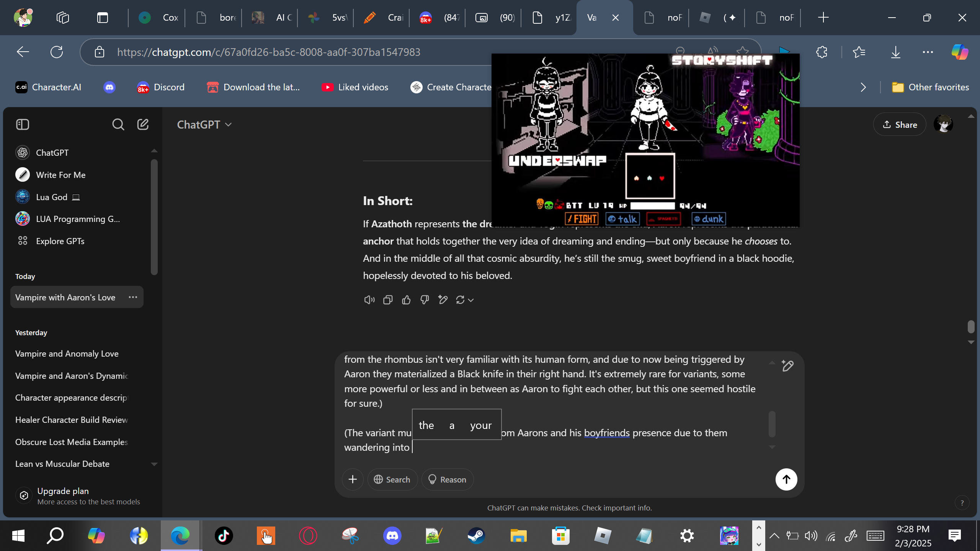Image resolution: width=980 pixels, height=551 pixels.
Task: Give thumbs down to the response
Action: (x=425, y=300)
